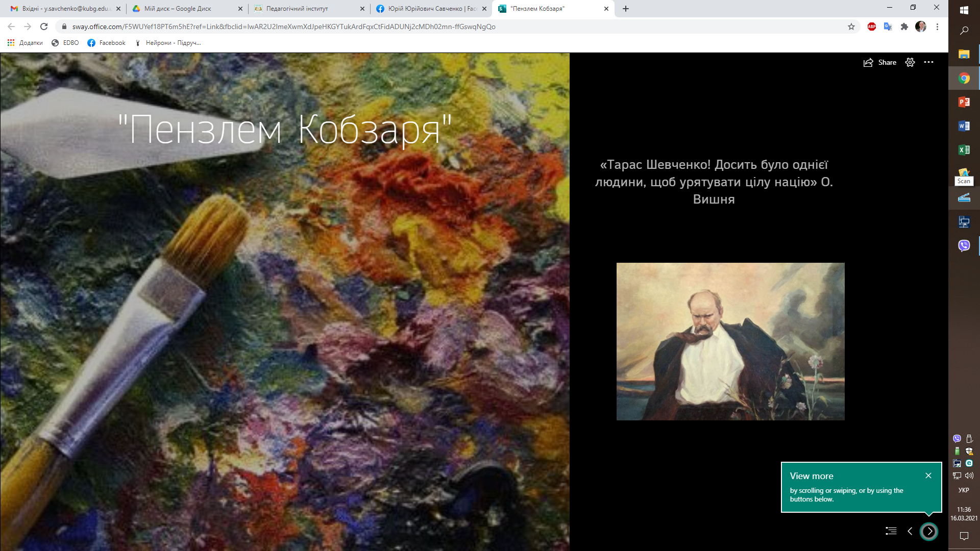Close the View more tooltip
Screen dimensions: 980x551
pyautogui.click(x=928, y=475)
